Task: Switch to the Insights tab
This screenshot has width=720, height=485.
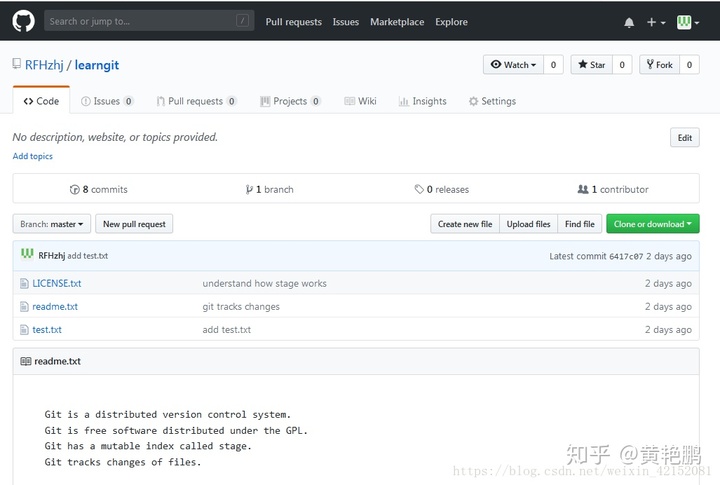Action: click(x=422, y=101)
